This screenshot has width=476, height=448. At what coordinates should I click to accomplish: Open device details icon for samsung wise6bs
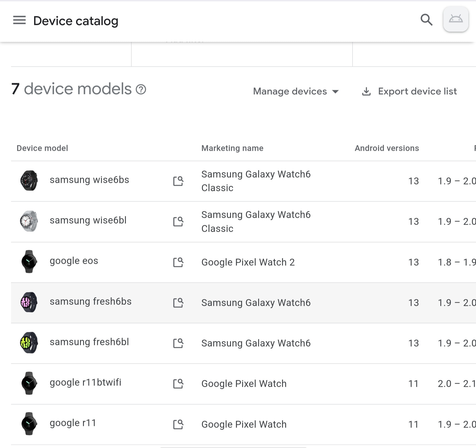(x=178, y=181)
